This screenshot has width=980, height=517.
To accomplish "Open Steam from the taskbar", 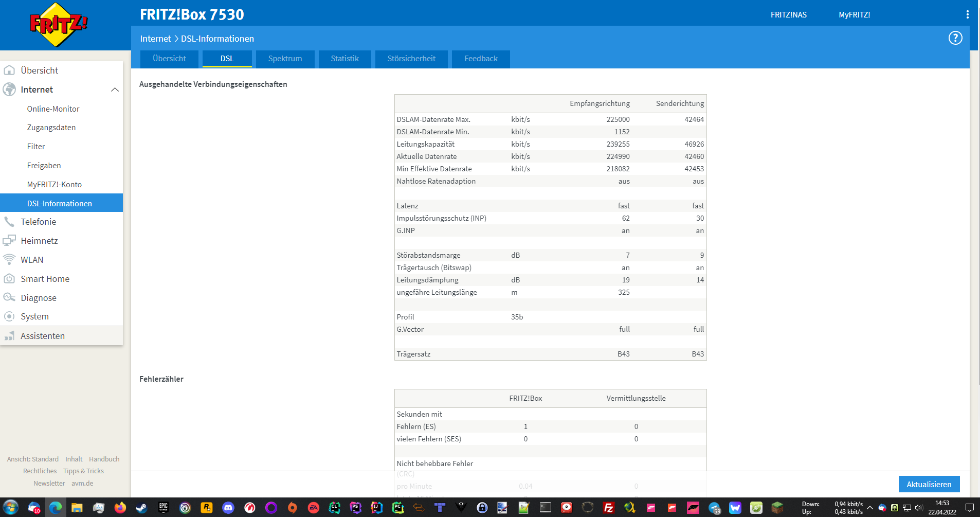I will [x=141, y=508].
